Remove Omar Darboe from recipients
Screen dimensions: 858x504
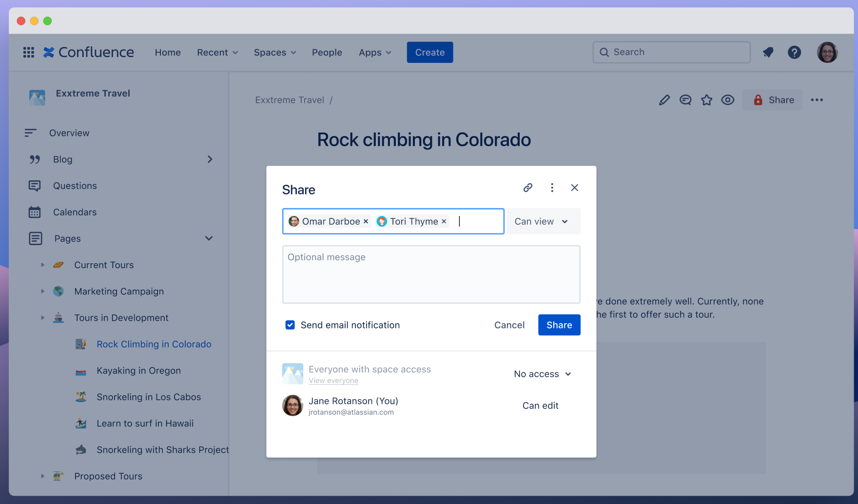tap(366, 221)
